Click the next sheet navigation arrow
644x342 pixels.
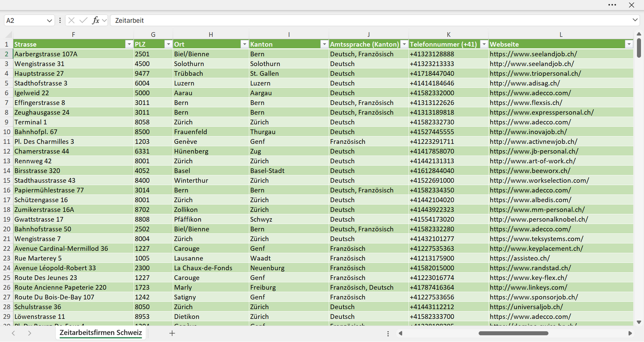tap(29, 333)
